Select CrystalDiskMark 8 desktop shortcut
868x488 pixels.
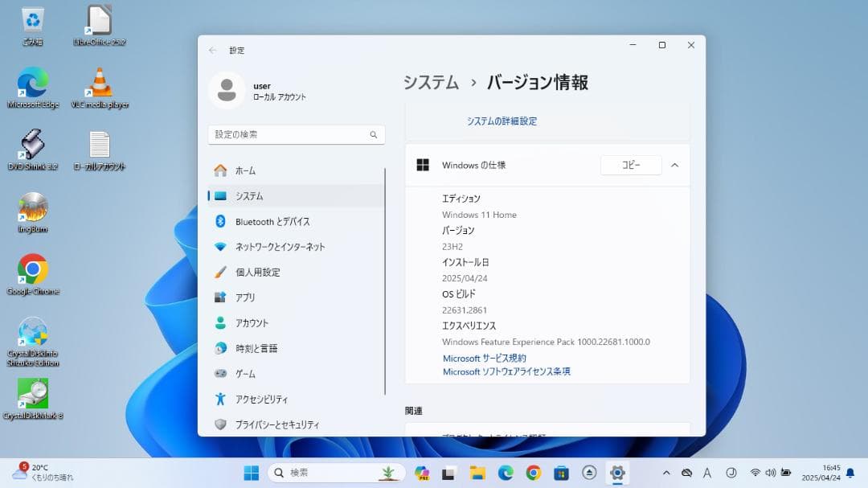pos(33,399)
